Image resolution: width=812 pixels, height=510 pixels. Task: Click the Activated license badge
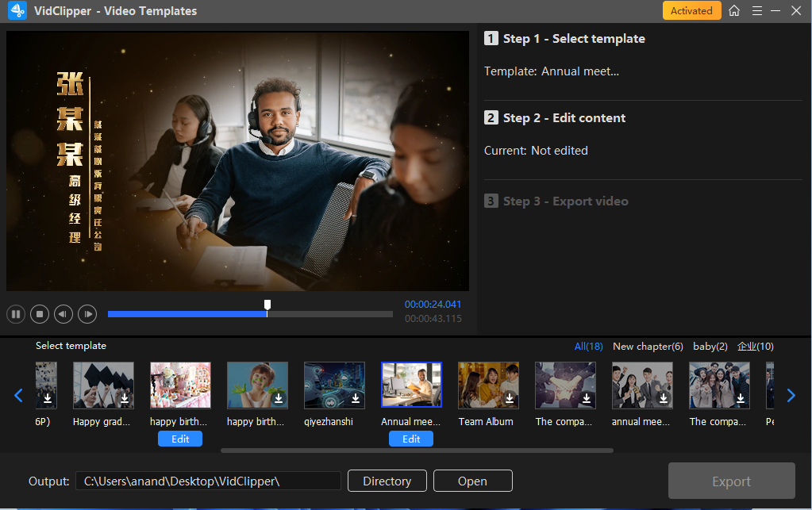point(691,10)
